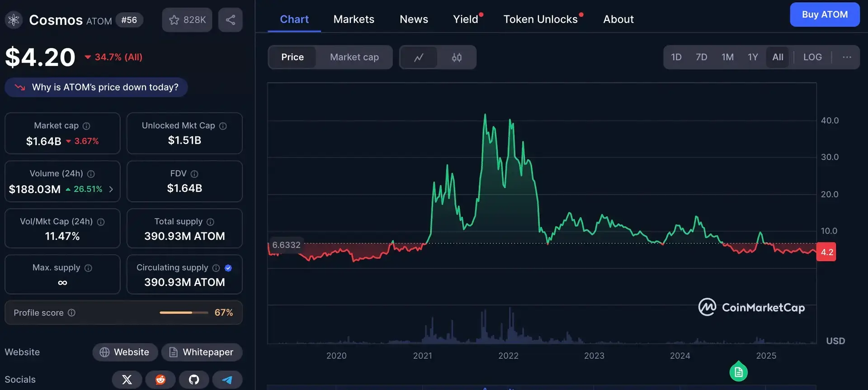Click the Market cap info icon
Viewport: 868px width, 390px height.
tap(86, 126)
